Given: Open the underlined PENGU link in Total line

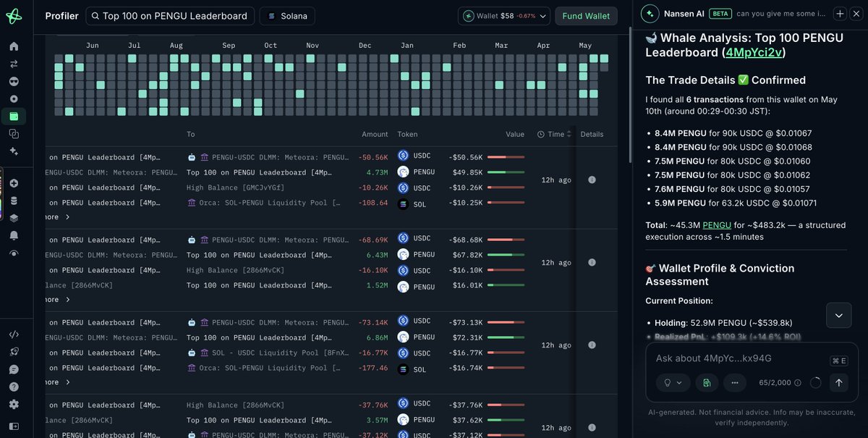Looking at the screenshot, I should (717, 225).
